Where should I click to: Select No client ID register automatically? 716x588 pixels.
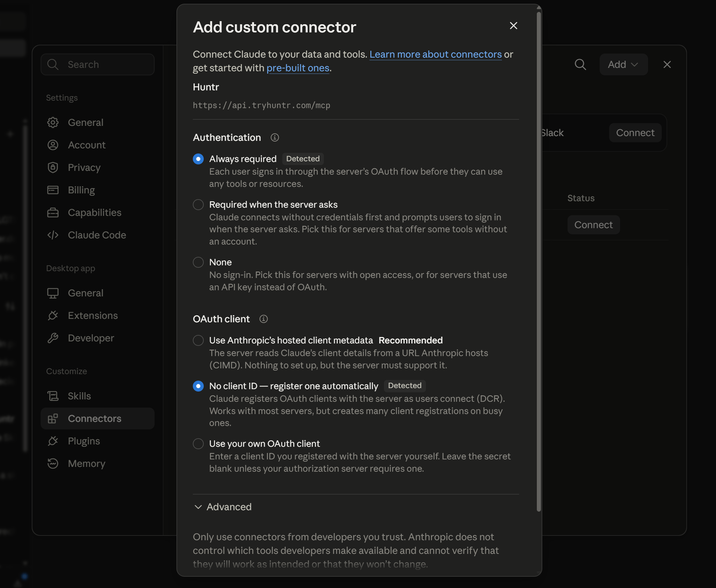pos(198,386)
